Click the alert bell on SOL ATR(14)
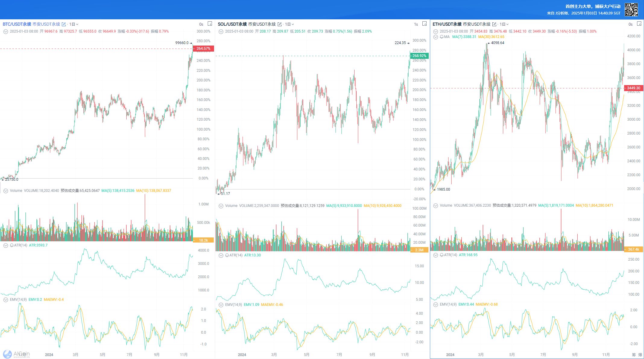 227,255
